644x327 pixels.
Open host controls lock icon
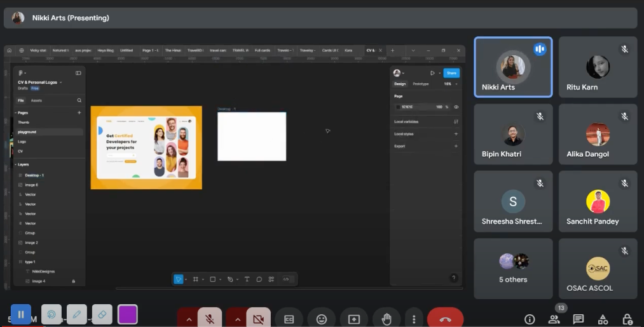click(x=627, y=319)
